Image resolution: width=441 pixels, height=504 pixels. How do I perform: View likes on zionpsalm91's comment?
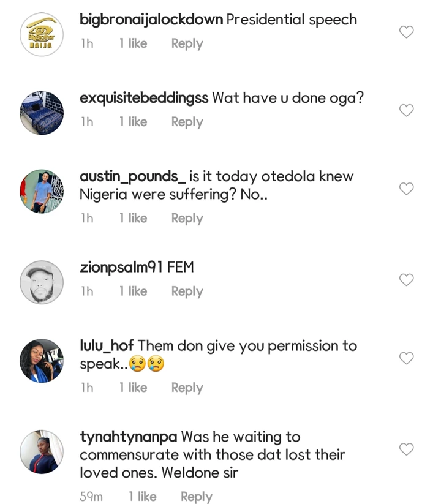coord(133,291)
